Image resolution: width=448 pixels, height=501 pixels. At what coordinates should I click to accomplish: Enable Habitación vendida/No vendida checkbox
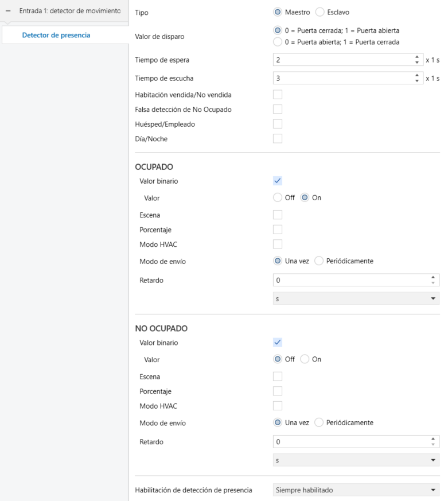(278, 95)
